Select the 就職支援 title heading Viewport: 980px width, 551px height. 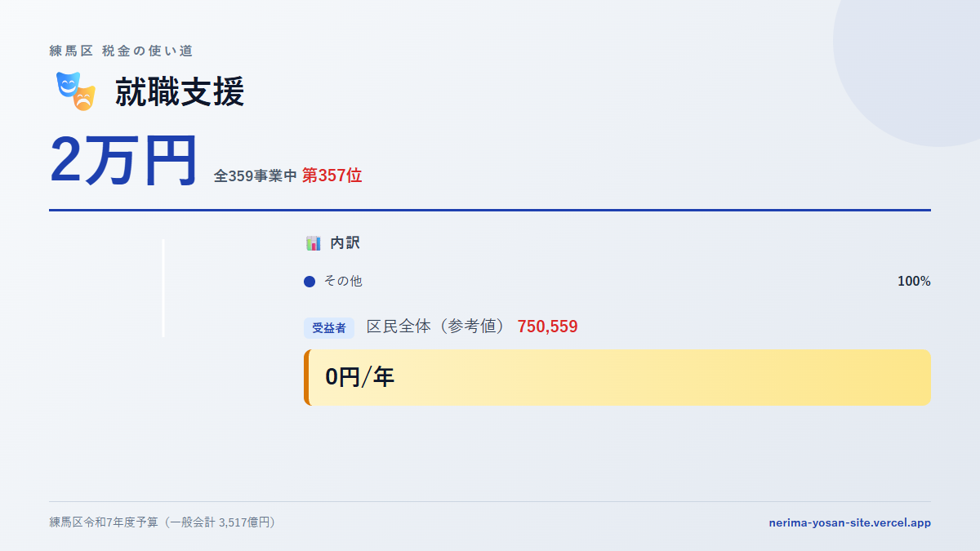click(x=180, y=91)
